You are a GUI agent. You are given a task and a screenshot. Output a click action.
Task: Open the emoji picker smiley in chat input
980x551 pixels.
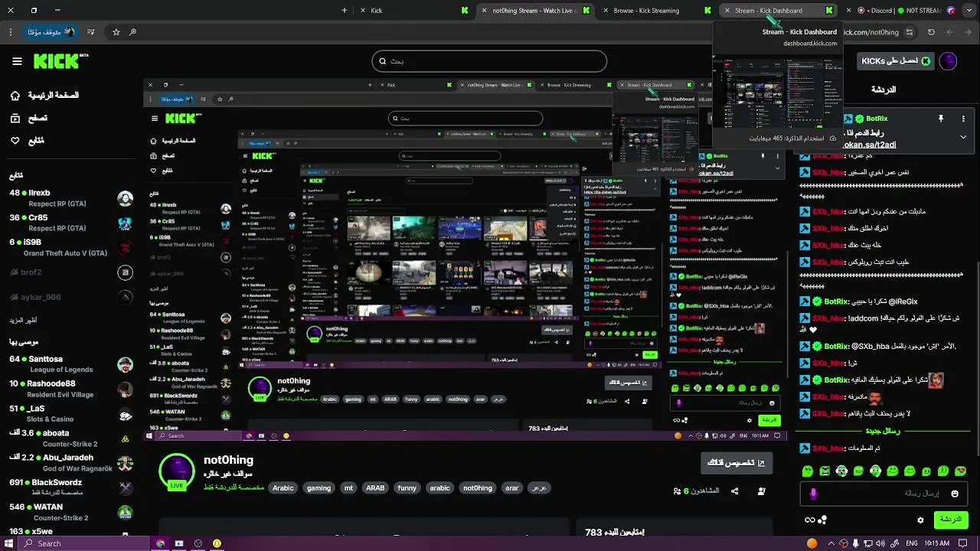[955, 494]
